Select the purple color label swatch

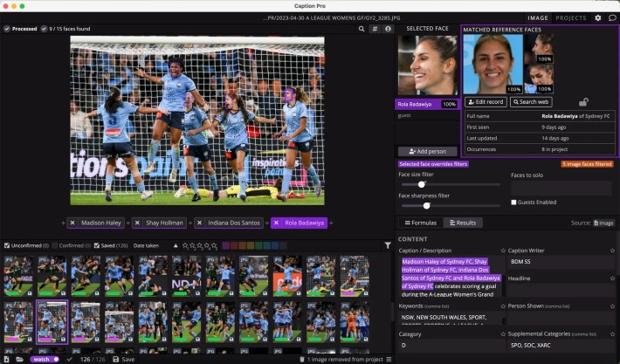pos(226,245)
